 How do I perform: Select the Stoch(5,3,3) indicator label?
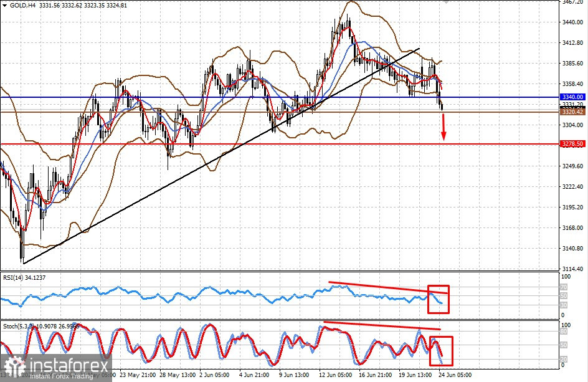19,327
